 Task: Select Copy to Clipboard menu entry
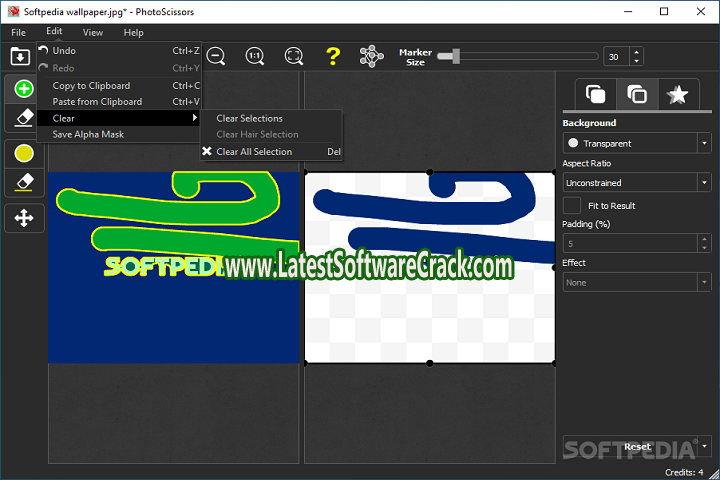91,86
